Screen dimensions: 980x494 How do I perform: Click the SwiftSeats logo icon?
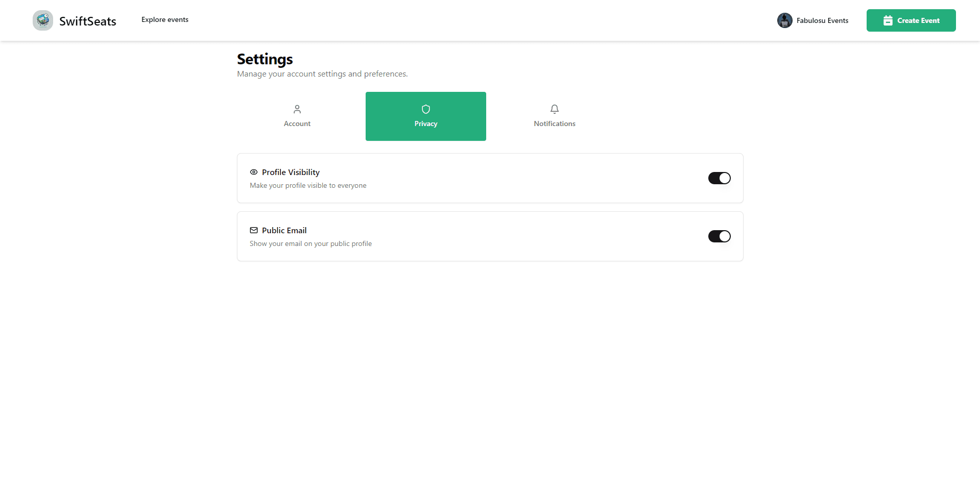tap(43, 20)
